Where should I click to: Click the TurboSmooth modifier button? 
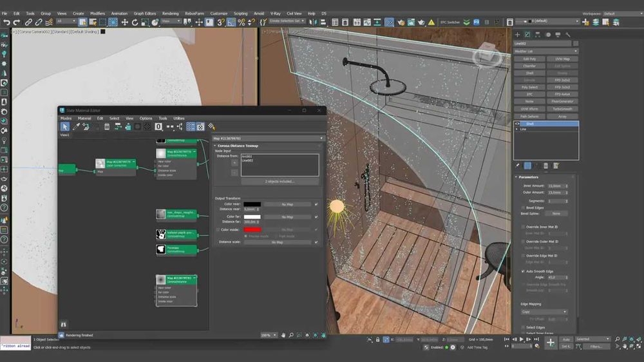(x=562, y=110)
